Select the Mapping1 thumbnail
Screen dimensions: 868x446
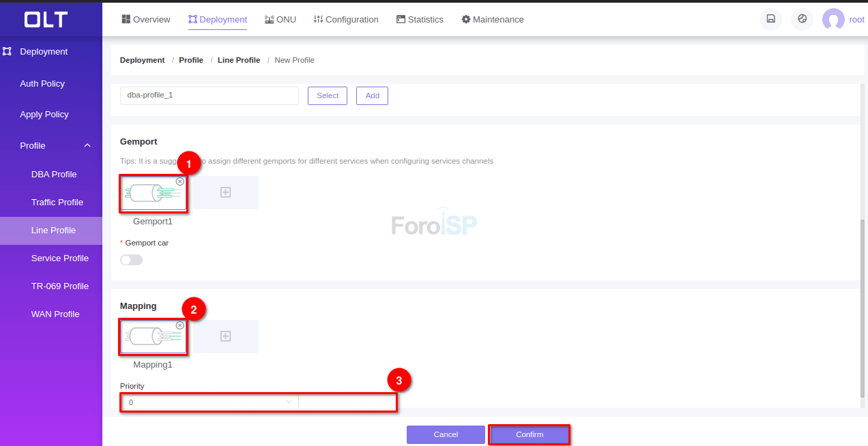click(x=153, y=338)
